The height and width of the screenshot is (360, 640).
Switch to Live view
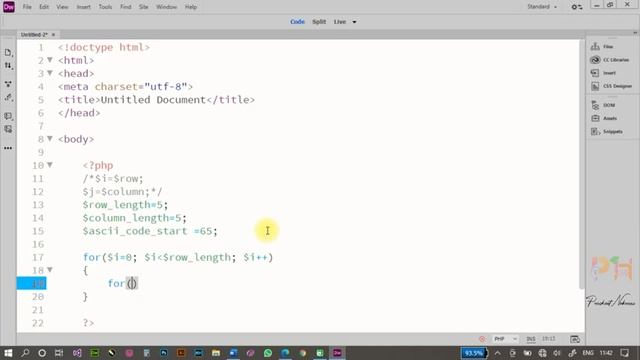pyautogui.click(x=340, y=22)
